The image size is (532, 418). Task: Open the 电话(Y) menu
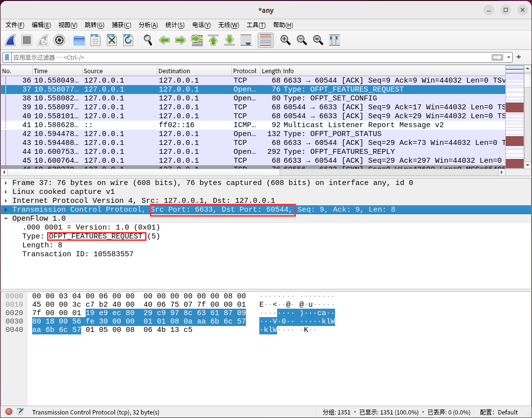(x=201, y=25)
